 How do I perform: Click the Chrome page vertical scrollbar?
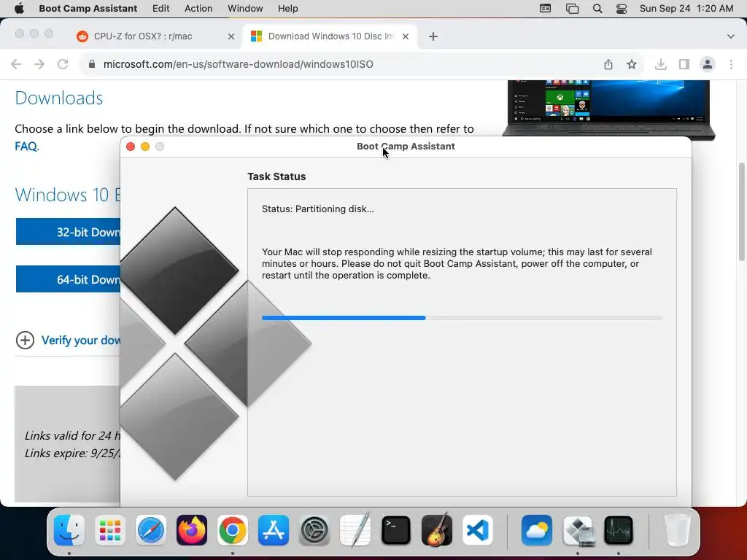tap(741, 212)
